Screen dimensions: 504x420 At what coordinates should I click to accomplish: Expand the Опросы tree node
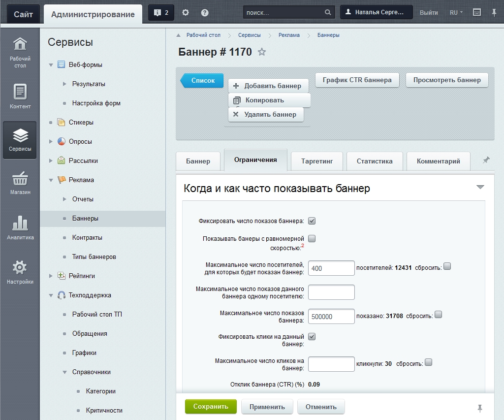[x=51, y=142]
